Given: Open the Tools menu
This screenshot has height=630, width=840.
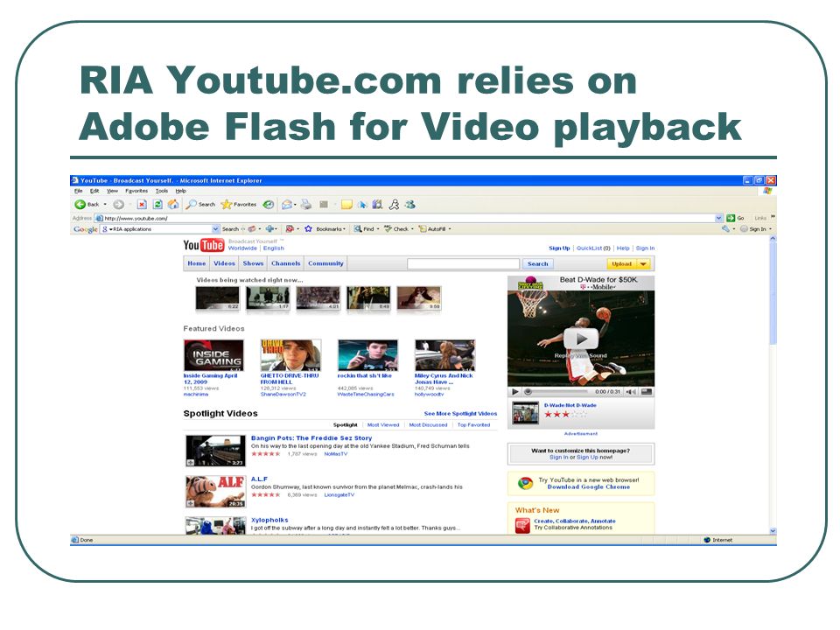Looking at the screenshot, I should click(162, 191).
